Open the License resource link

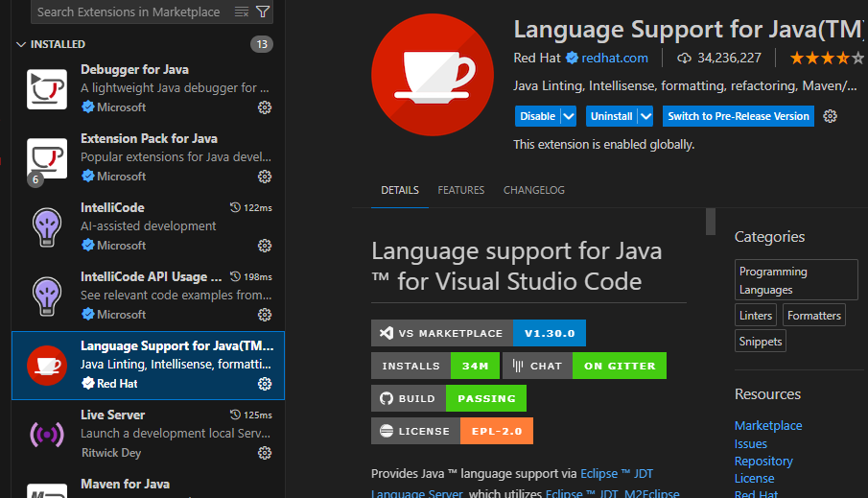754,478
